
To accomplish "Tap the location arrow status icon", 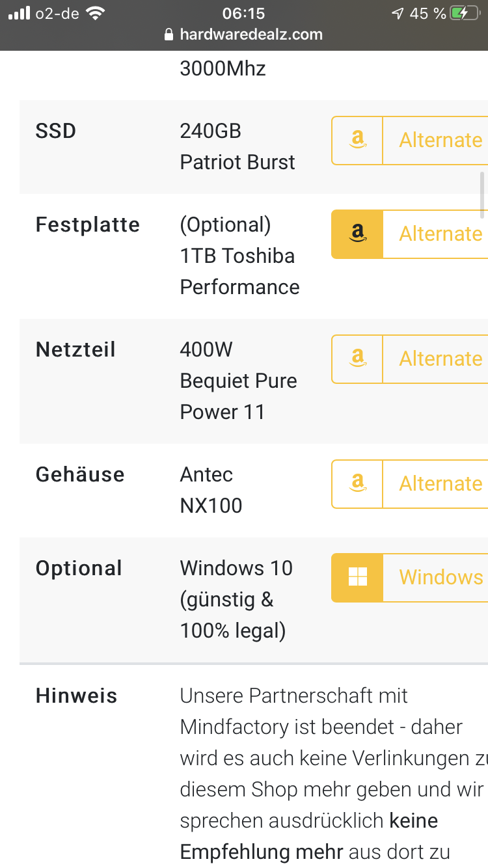I will pyautogui.click(x=397, y=13).
